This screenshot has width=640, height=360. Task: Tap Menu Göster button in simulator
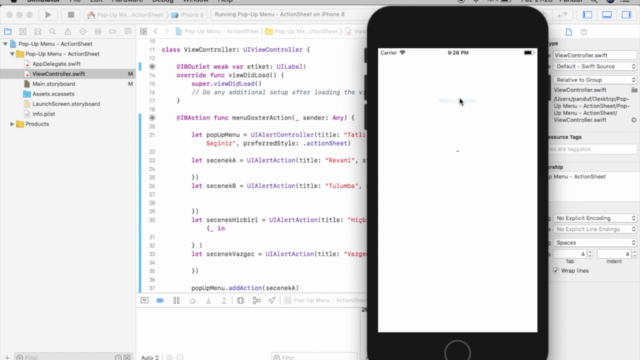(458, 100)
